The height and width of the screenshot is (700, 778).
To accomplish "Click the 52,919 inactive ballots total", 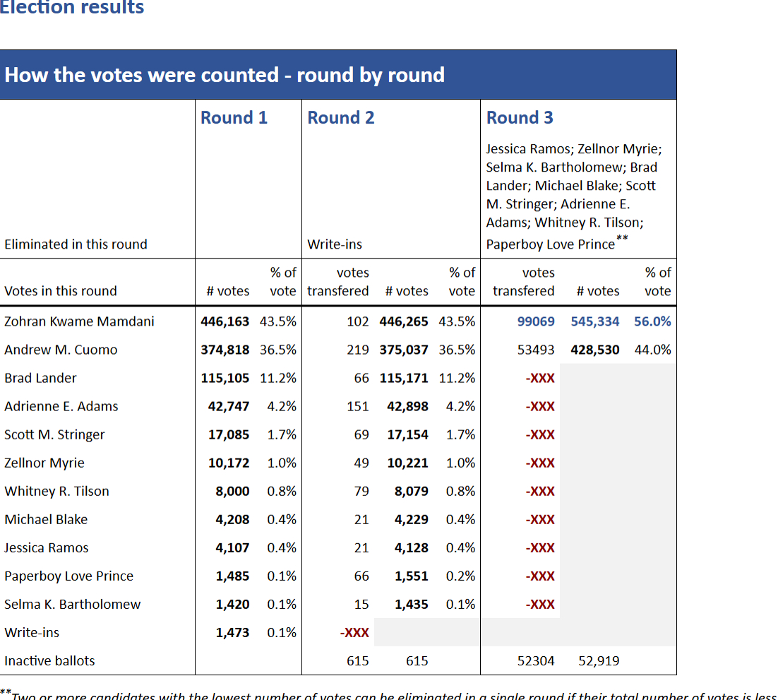I will point(599,661).
